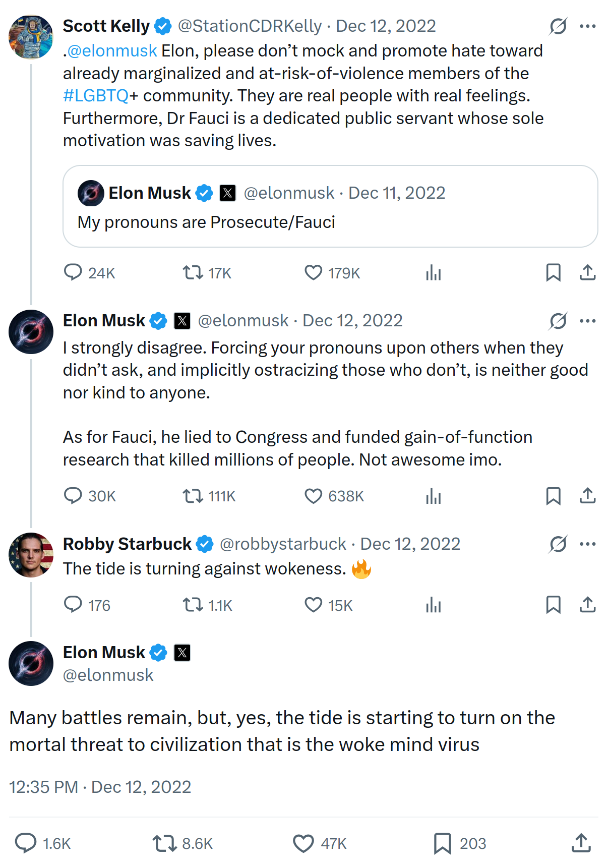View analytics for Scott Kelly's tweet
Viewport: 608px width, 868px height.
click(433, 273)
